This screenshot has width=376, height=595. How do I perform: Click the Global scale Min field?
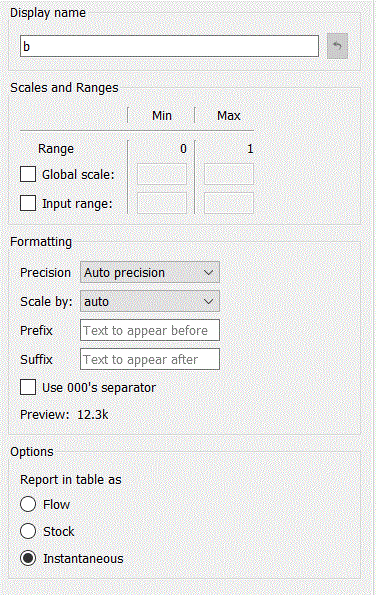coord(162,174)
